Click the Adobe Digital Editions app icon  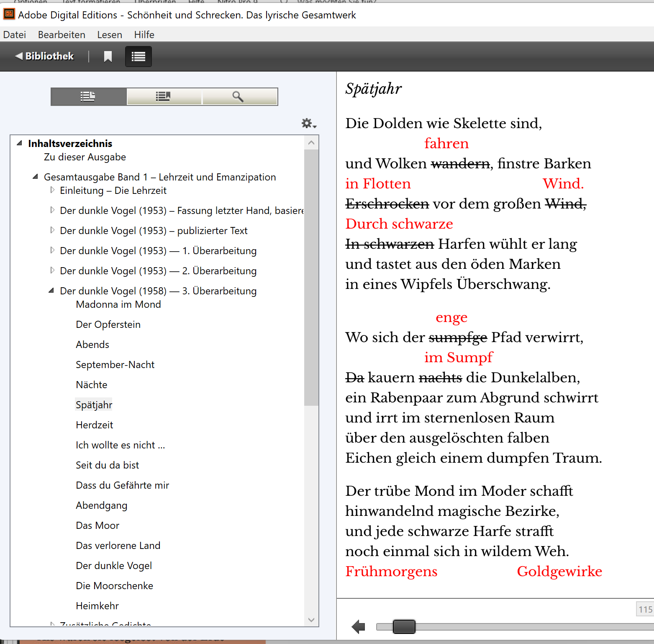coord(9,14)
